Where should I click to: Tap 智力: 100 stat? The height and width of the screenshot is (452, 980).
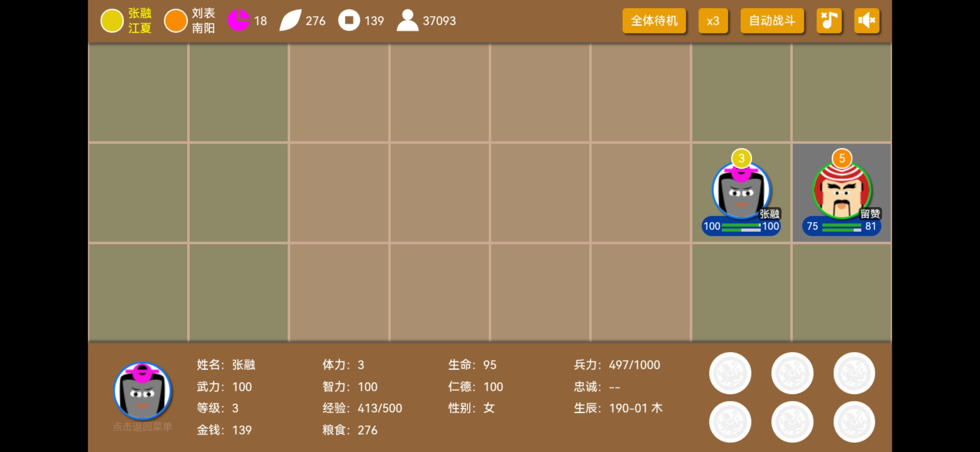coord(350,387)
